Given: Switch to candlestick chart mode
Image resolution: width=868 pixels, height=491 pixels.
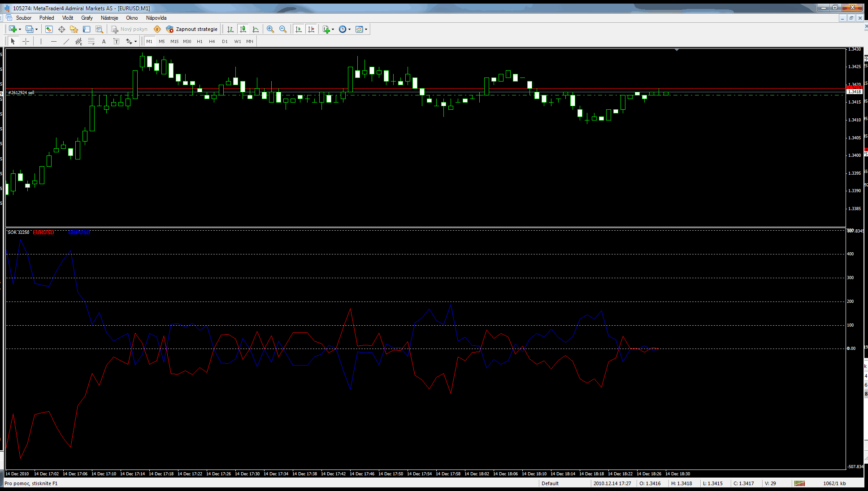Looking at the screenshot, I should (243, 29).
